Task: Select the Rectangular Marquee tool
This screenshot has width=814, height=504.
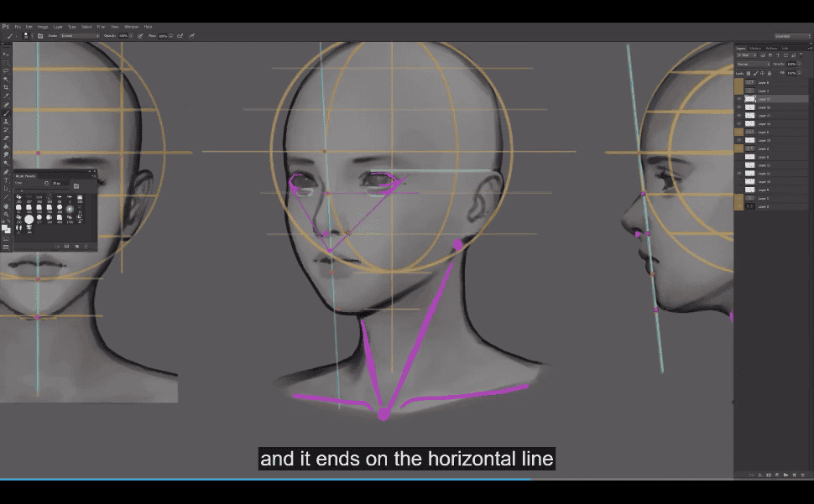Action: [x=6, y=62]
